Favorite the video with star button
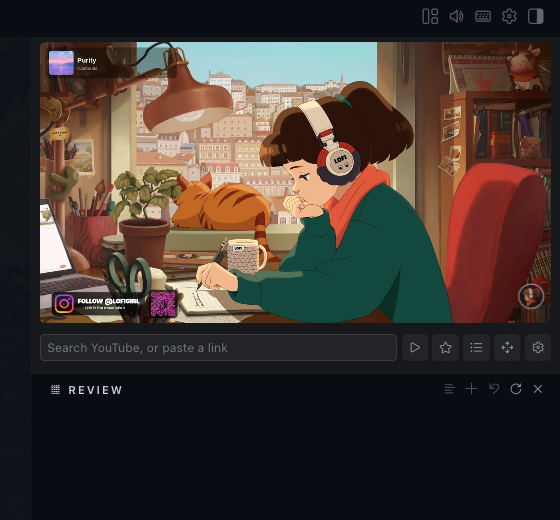Viewport: 560px width, 520px height. coord(445,348)
